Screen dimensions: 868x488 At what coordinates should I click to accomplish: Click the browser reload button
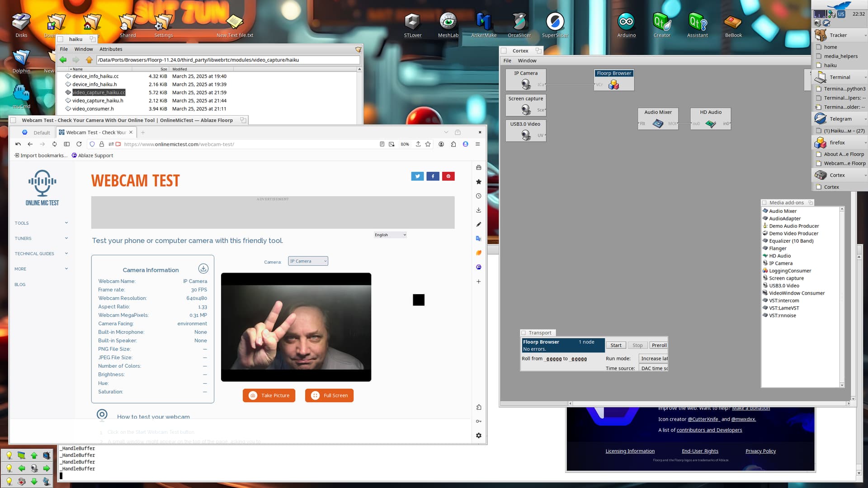79,144
